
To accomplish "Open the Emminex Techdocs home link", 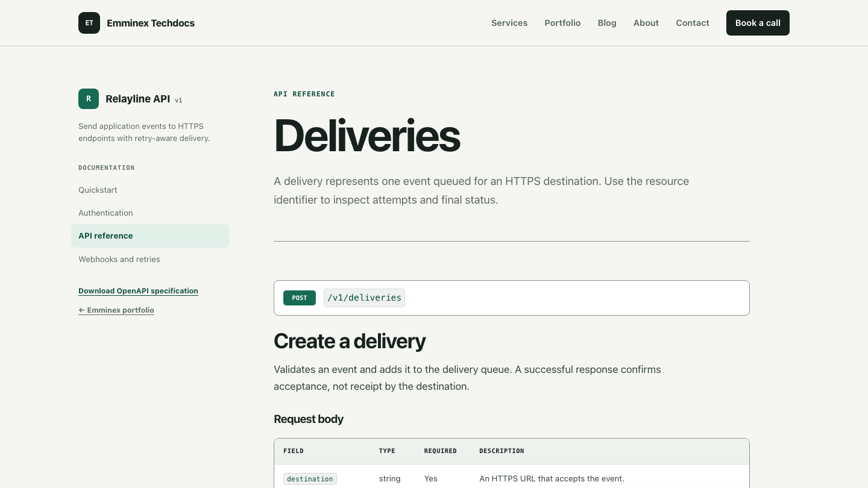I will point(136,23).
